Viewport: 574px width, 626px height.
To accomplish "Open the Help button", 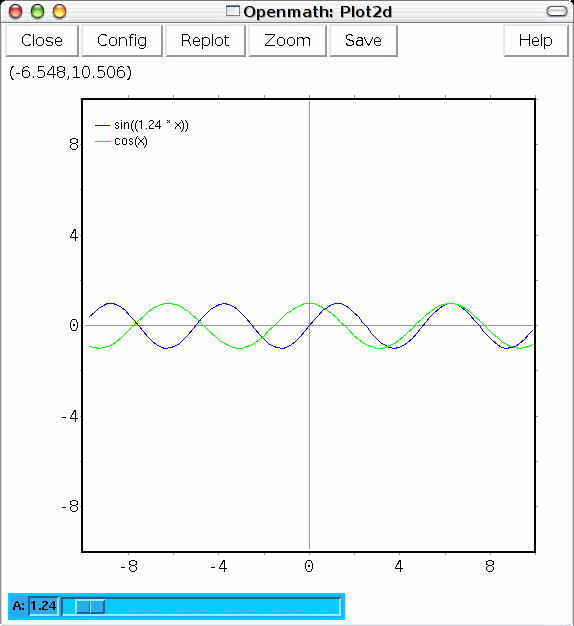I will pos(536,40).
